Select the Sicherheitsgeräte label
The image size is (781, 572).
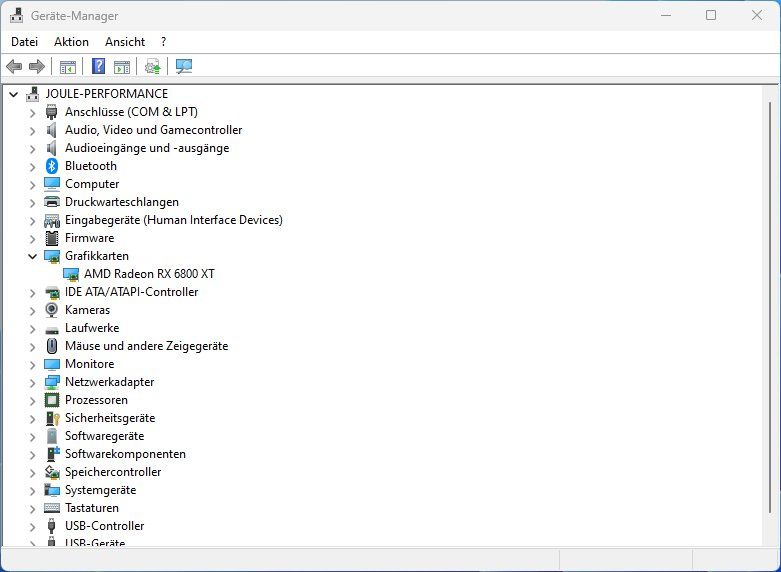coord(110,418)
